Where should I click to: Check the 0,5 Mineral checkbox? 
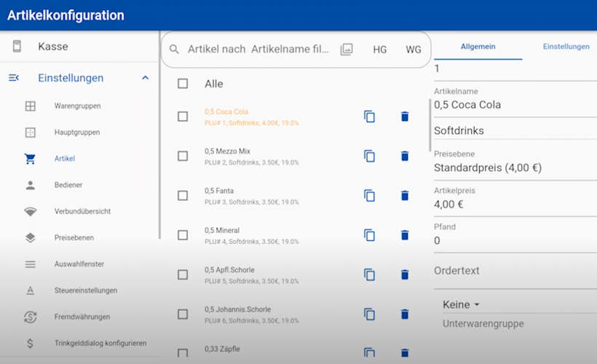pos(183,235)
